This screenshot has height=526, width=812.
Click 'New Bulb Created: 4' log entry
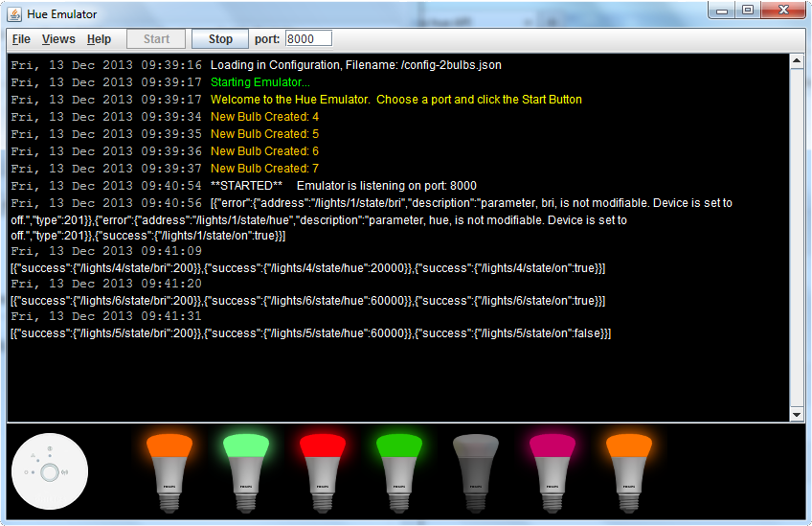point(264,117)
